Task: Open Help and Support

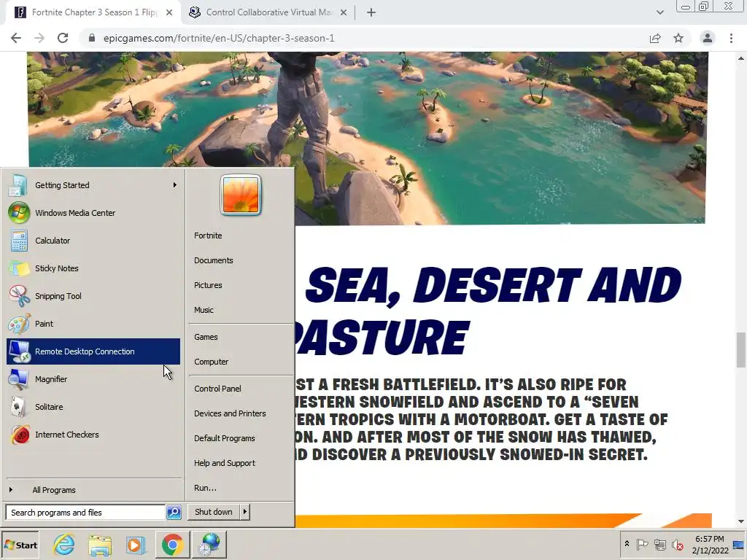Action: coord(225,463)
